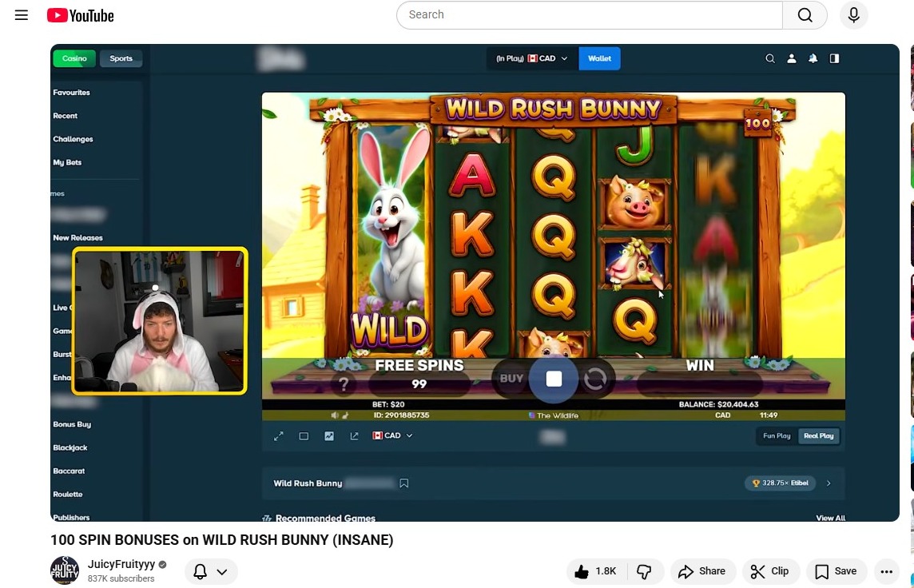Open the live stats chart icon
Image resolution: width=914 pixels, height=588 pixels.
click(x=329, y=436)
